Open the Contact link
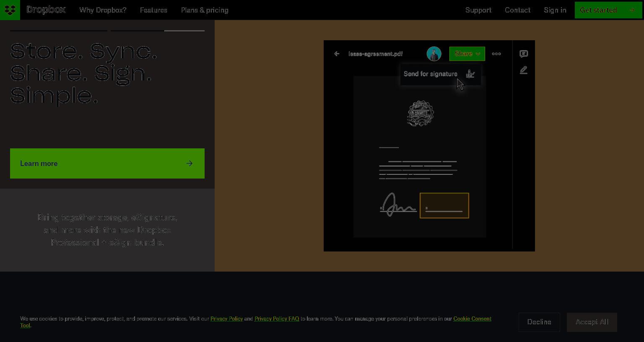This screenshot has width=644, height=342. coord(517,10)
